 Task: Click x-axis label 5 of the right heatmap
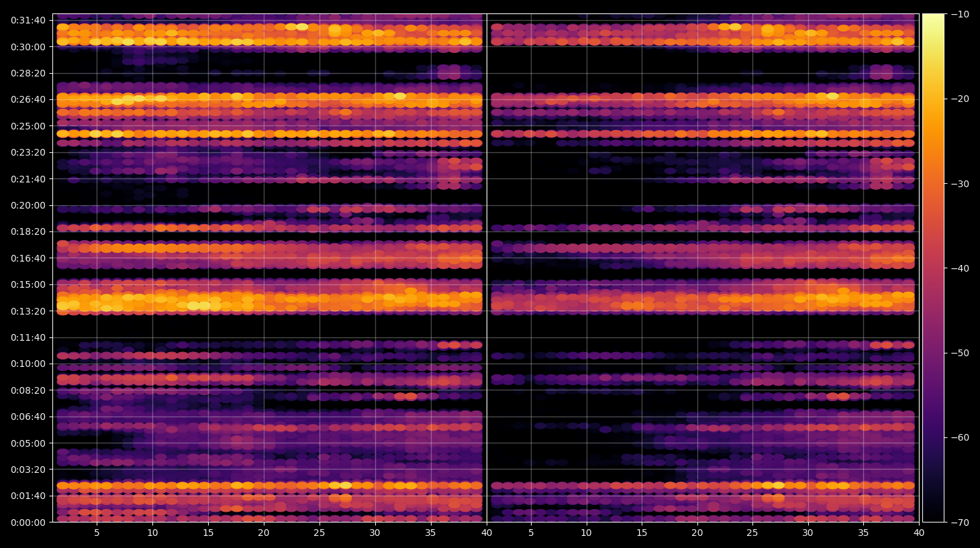(531, 533)
